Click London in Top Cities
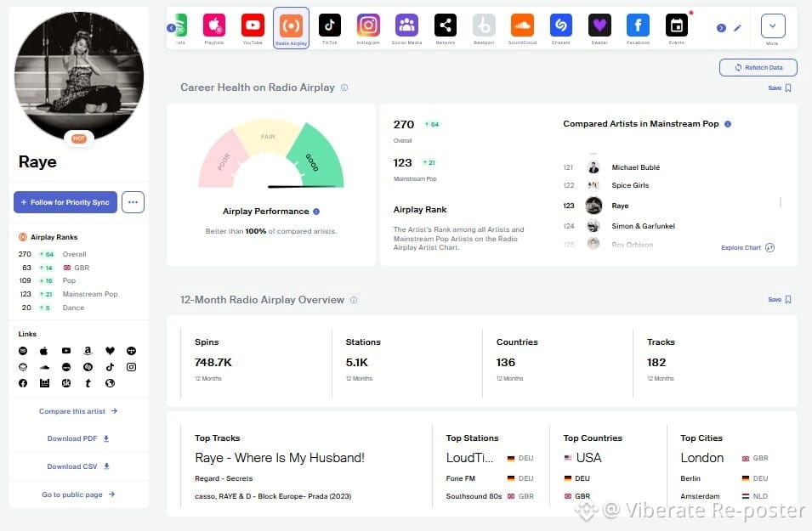Screen dimensions: 812x531 [x=701, y=458]
